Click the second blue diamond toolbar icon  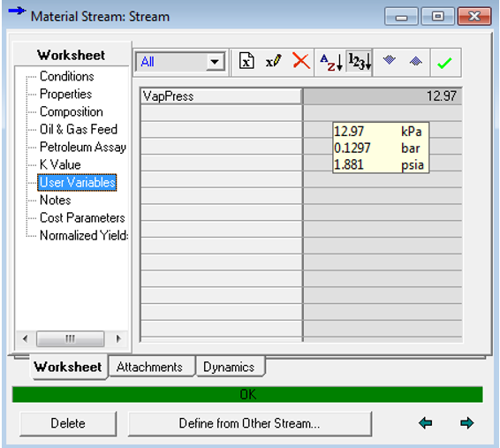pos(416,61)
